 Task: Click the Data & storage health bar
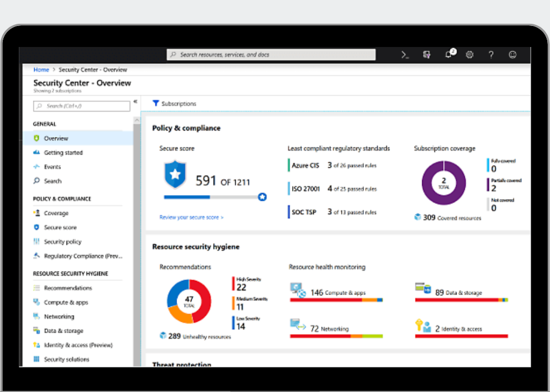(461, 300)
